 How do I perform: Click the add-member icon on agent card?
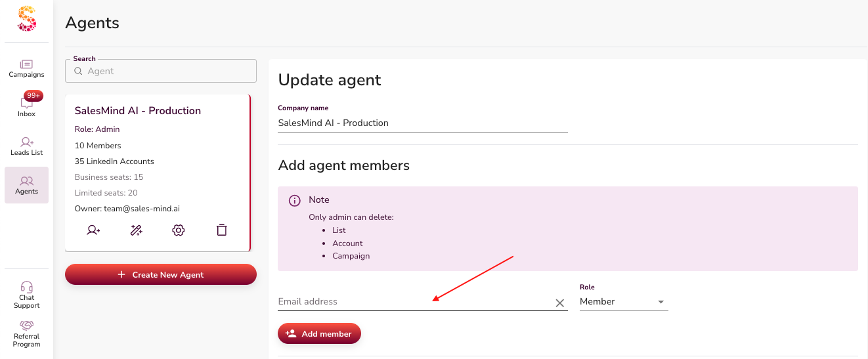pyautogui.click(x=93, y=230)
